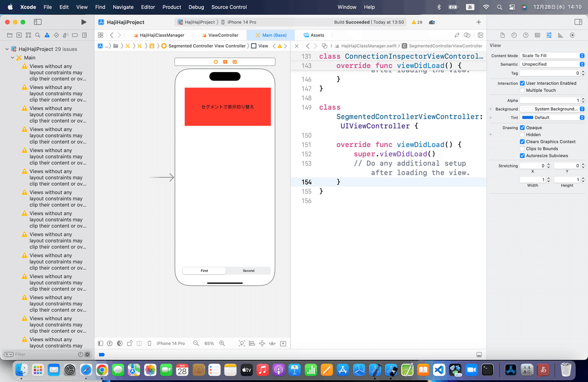This screenshot has width=588, height=382.
Task: Select the red label view in storyboard
Action: 227,106
